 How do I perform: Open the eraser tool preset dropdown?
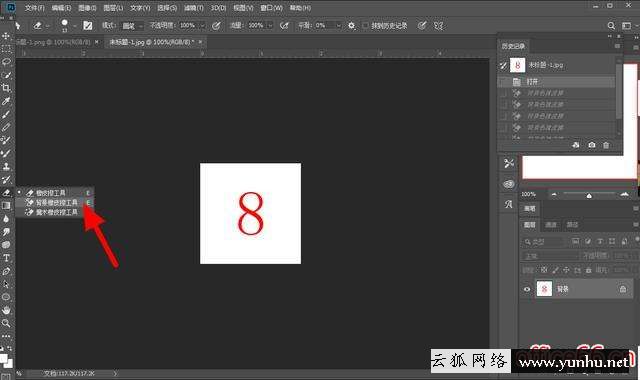[x=48, y=26]
